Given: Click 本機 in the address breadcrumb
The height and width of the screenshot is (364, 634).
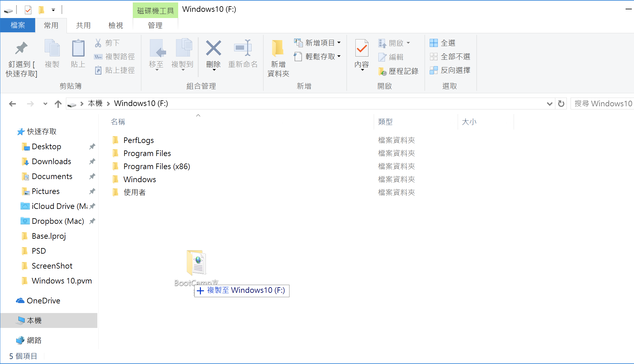Looking at the screenshot, I should (95, 104).
